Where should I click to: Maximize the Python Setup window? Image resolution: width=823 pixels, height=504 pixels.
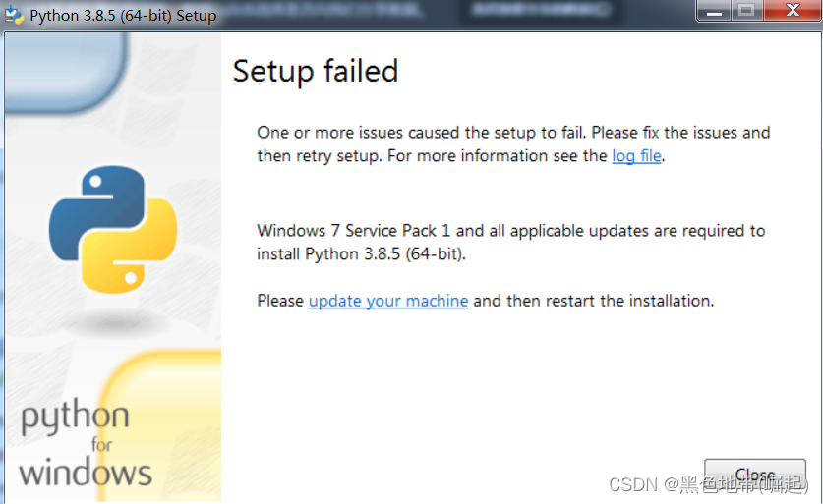point(746,11)
